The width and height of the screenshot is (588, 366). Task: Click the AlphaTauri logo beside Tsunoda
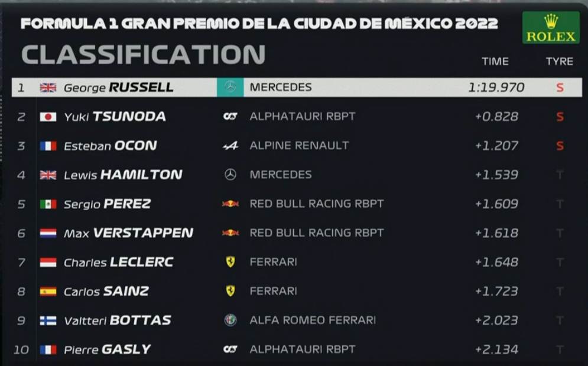(x=230, y=116)
